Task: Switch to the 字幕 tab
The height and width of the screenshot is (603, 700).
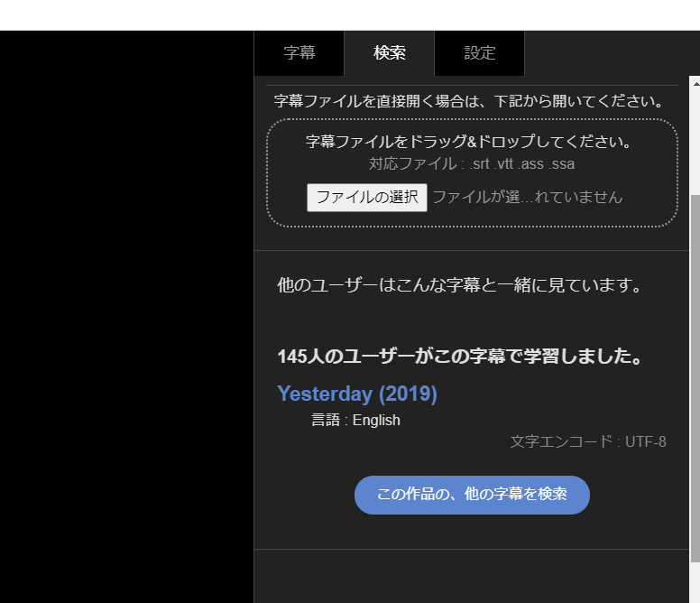Action: (299, 53)
